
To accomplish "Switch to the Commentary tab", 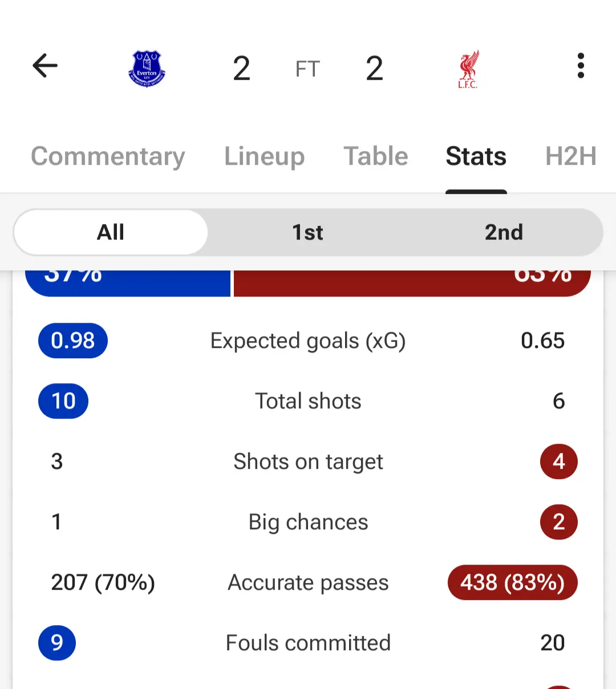I will [108, 156].
